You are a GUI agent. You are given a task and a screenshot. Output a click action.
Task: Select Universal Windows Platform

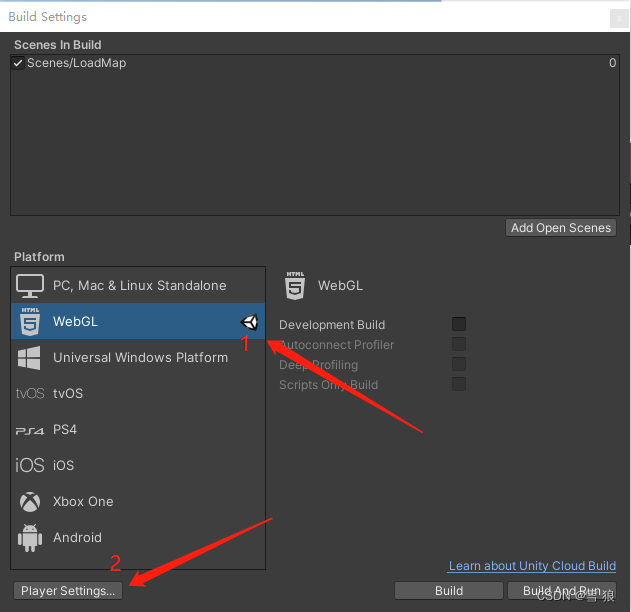[x=138, y=357]
